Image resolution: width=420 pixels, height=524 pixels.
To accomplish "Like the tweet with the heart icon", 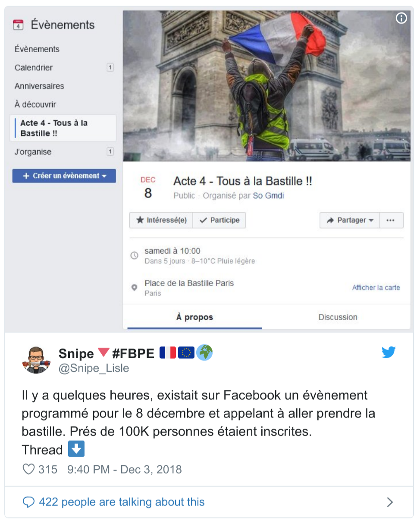I will click(28, 469).
